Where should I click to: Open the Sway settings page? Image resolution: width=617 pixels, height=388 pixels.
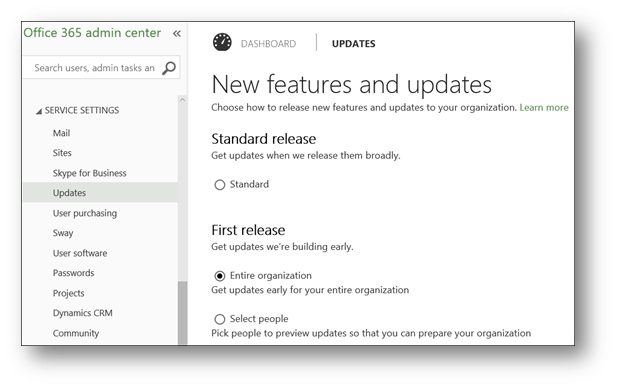63,233
